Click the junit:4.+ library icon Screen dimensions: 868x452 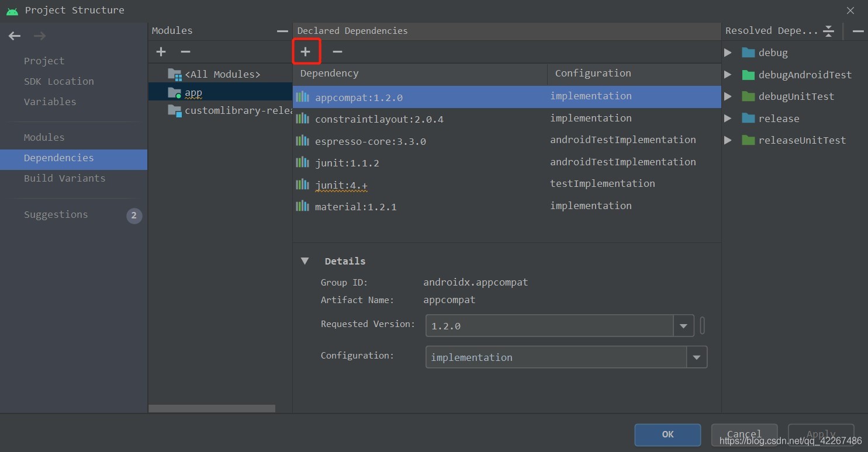click(x=302, y=185)
